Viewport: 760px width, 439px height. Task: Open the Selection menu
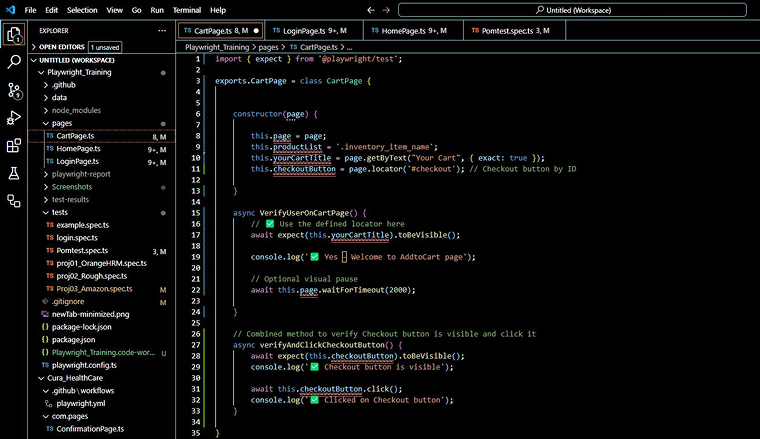[82, 10]
